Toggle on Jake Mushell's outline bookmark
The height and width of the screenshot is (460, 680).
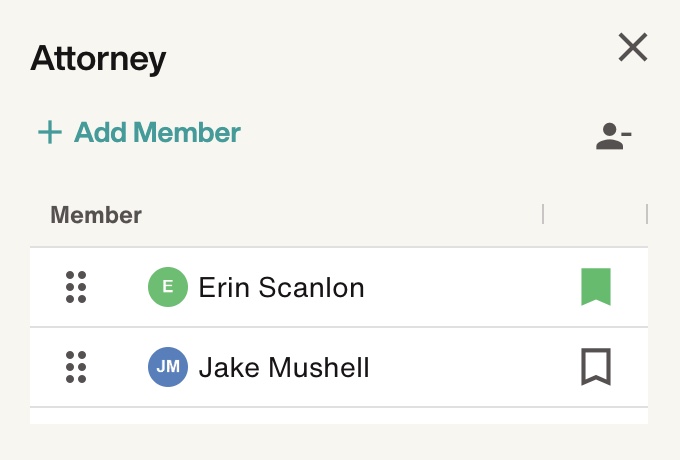pos(596,367)
